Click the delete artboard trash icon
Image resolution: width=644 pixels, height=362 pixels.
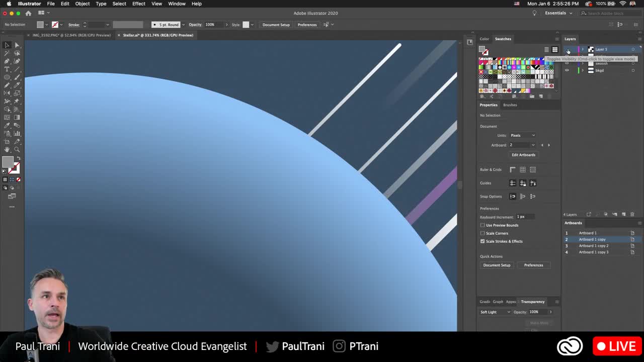(632, 214)
